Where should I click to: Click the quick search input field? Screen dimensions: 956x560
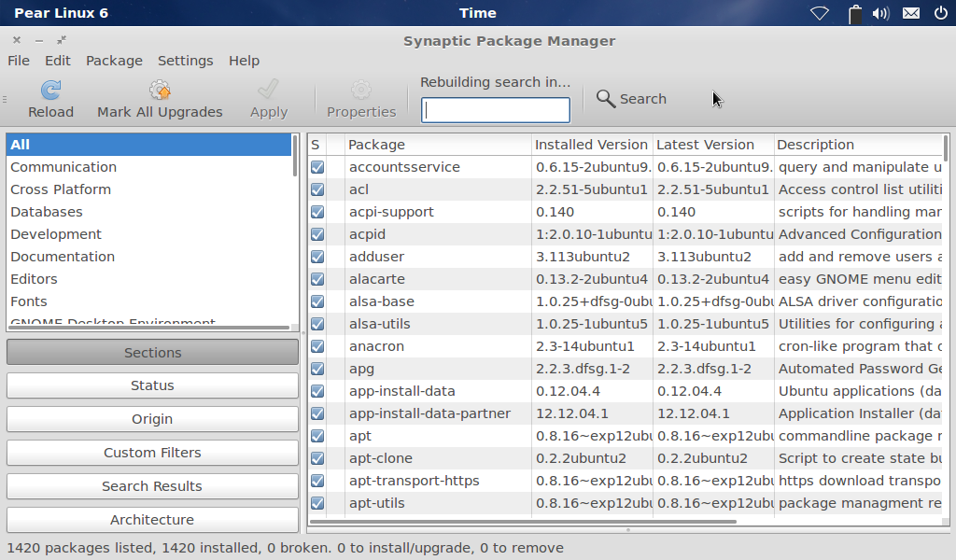496,110
